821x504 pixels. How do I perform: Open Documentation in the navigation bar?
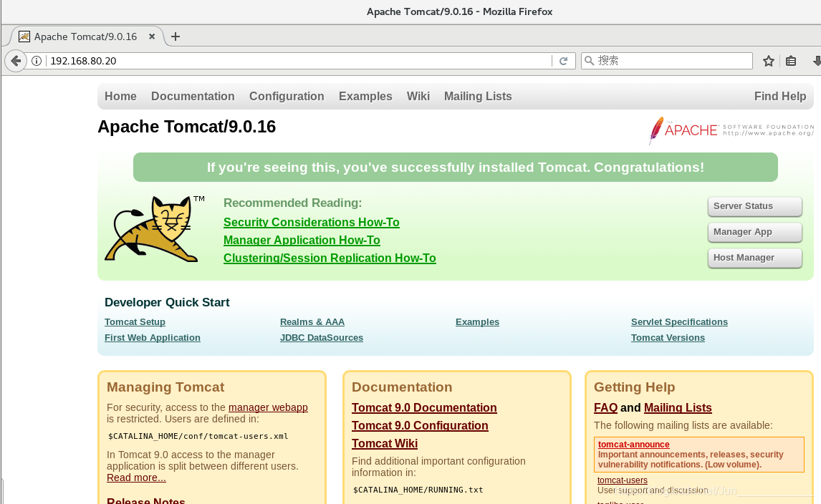(193, 97)
